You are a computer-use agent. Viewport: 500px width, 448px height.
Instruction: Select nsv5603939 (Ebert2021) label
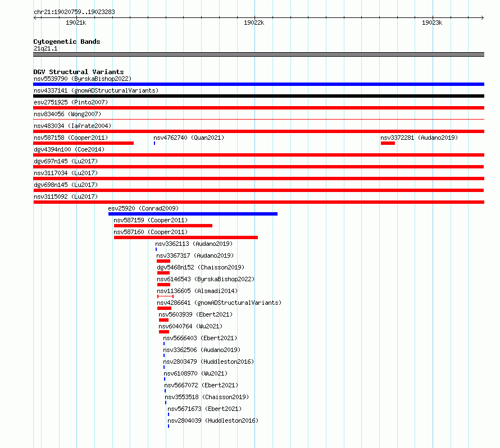pos(196,314)
